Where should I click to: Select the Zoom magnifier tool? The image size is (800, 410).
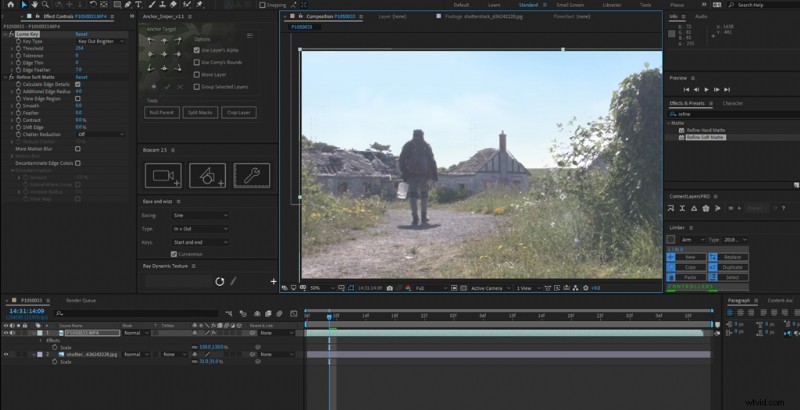pyautogui.click(x=45, y=5)
